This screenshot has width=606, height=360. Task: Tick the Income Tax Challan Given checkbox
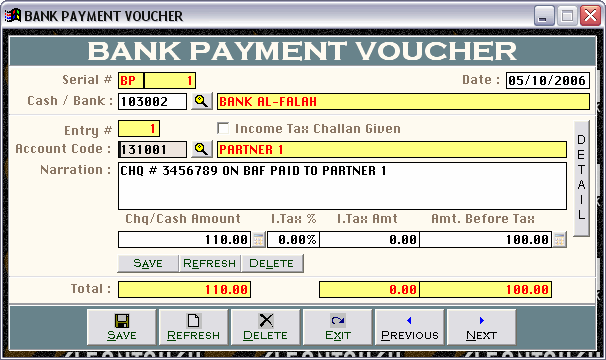(223, 128)
